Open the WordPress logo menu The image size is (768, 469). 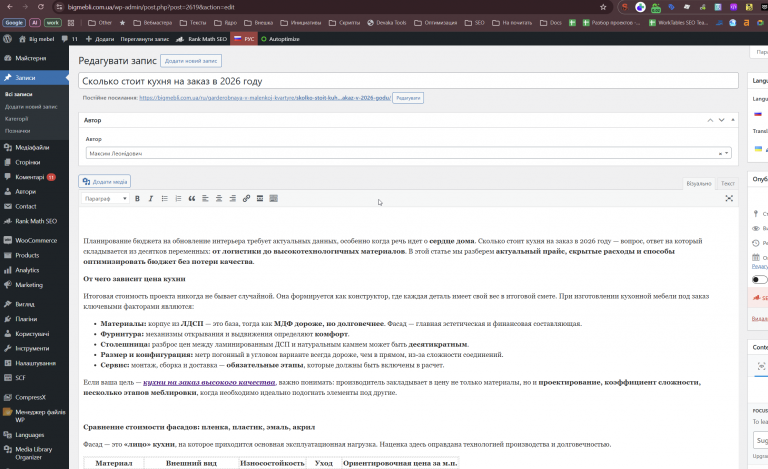[x=7, y=39]
